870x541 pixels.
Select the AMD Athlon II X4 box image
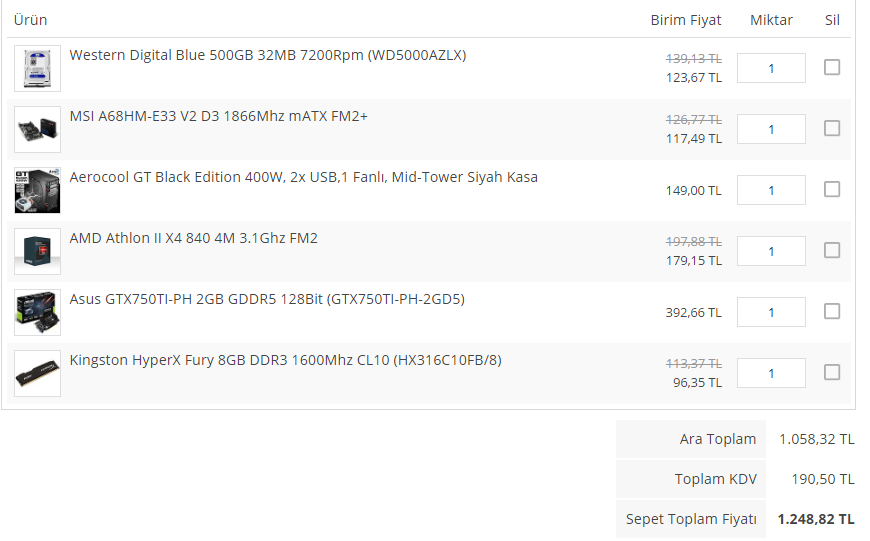point(37,251)
